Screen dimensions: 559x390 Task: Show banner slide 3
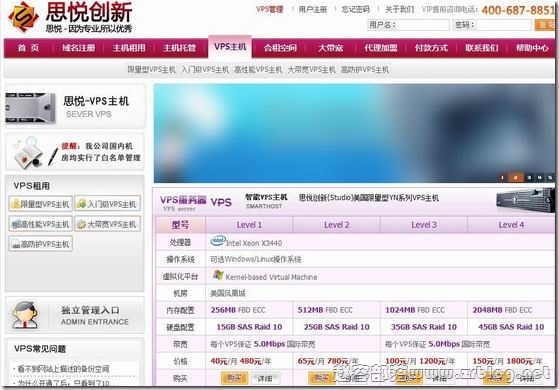(x=529, y=177)
